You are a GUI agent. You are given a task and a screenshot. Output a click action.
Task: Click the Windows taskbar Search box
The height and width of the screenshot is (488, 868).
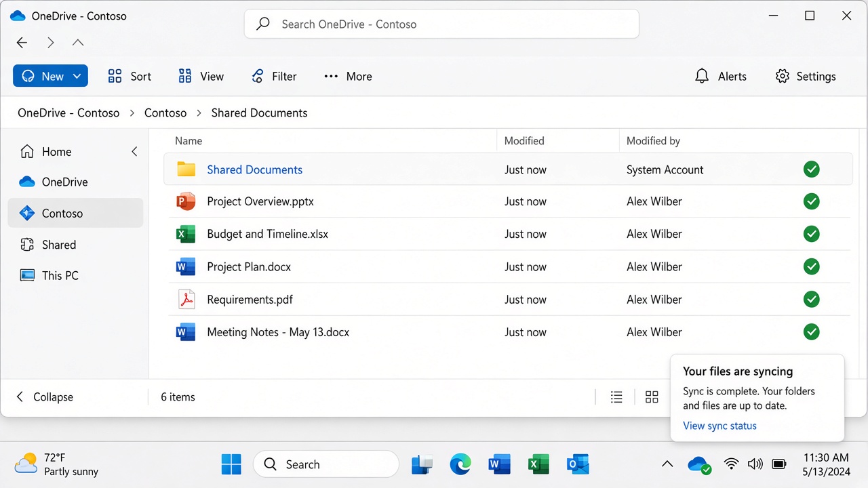click(x=326, y=464)
